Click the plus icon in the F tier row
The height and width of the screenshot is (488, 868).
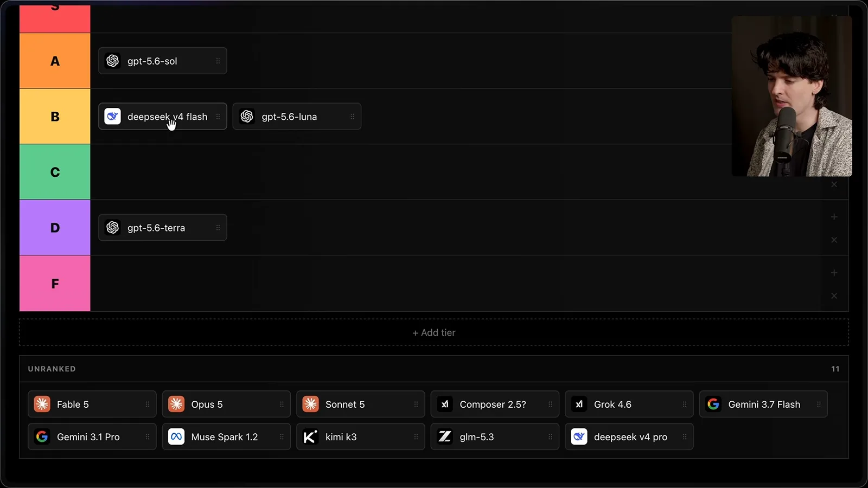click(x=834, y=273)
